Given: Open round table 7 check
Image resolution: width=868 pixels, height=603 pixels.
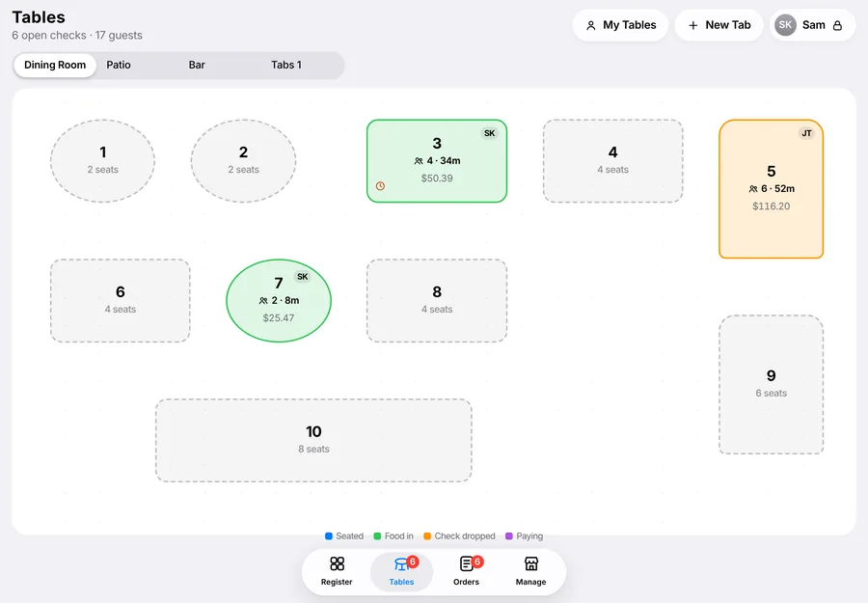Looking at the screenshot, I should tap(279, 301).
